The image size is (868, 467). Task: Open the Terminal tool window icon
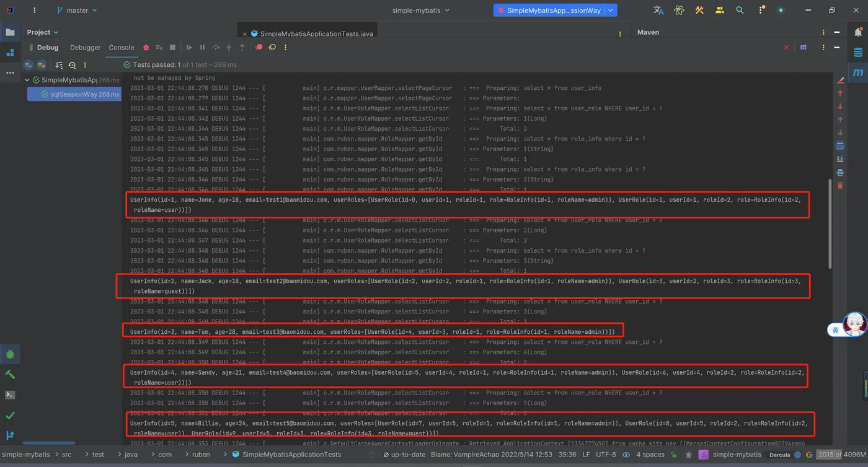tap(10, 395)
